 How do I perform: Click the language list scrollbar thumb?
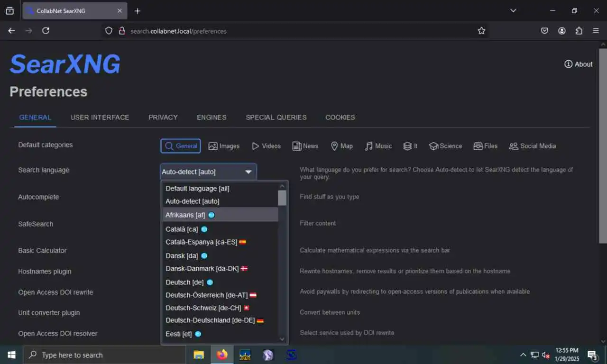click(x=282, y=198)
